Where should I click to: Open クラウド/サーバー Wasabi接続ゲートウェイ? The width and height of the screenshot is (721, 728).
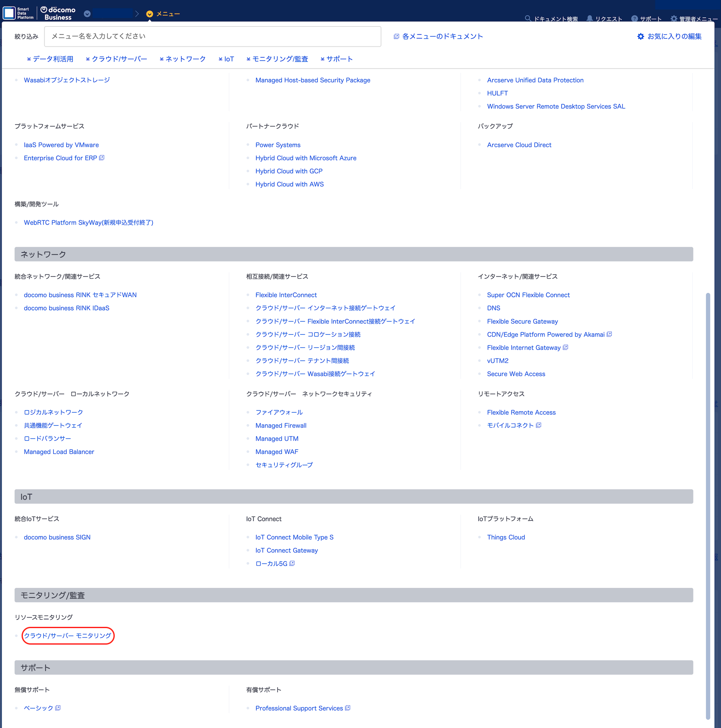coord(315,374)
